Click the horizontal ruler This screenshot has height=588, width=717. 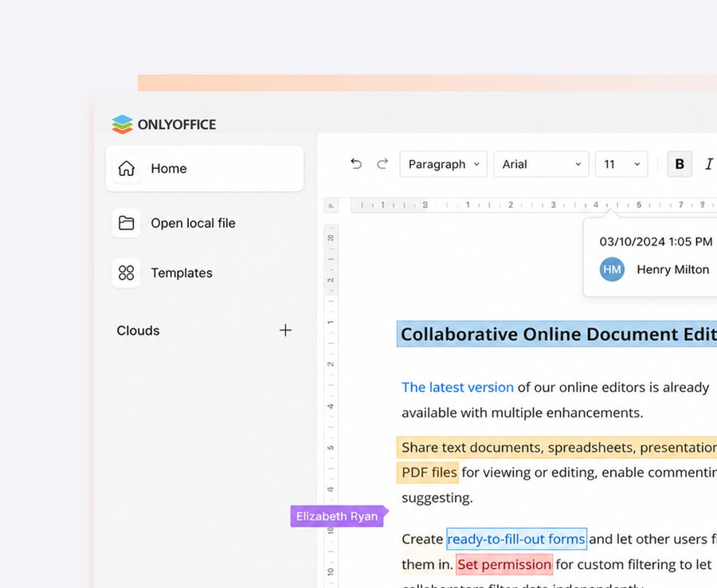point(534,206)
